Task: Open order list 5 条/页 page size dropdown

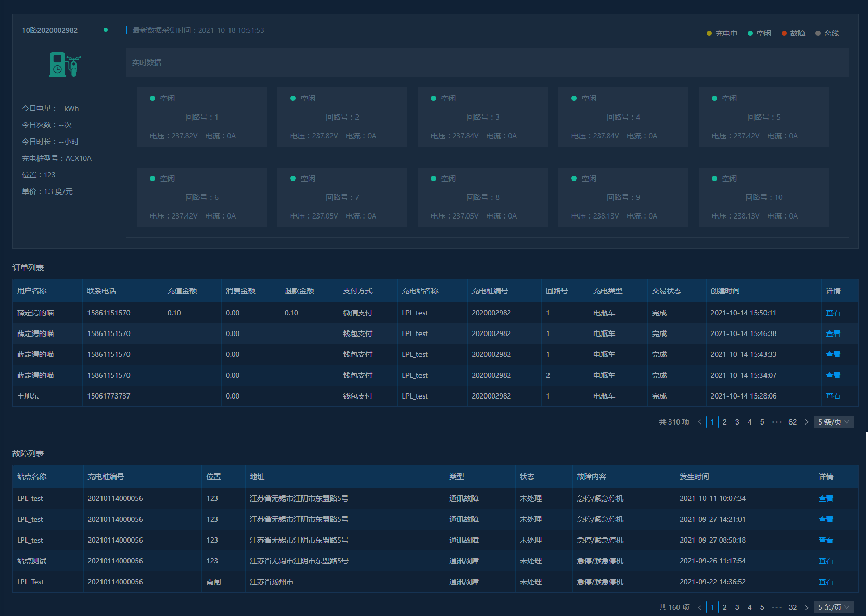Action: pos(834,422)
